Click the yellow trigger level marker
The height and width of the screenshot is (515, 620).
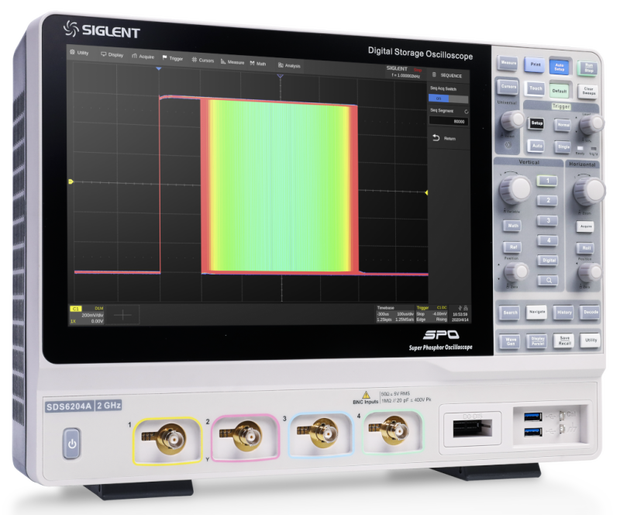pyautogui.click(x=426, y=193)
